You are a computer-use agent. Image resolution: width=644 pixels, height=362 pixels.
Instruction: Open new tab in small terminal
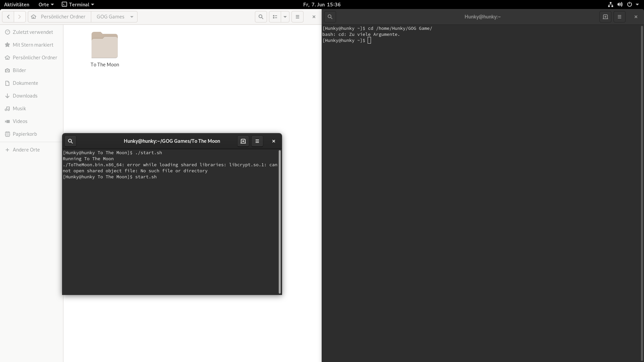[243, 141]
